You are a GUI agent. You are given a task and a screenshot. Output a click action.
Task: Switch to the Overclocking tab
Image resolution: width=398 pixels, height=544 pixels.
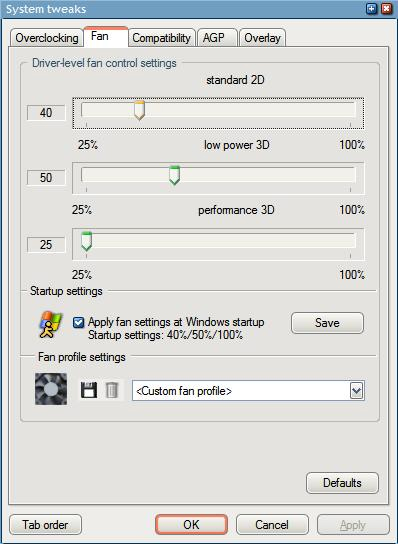coord(47,38)
